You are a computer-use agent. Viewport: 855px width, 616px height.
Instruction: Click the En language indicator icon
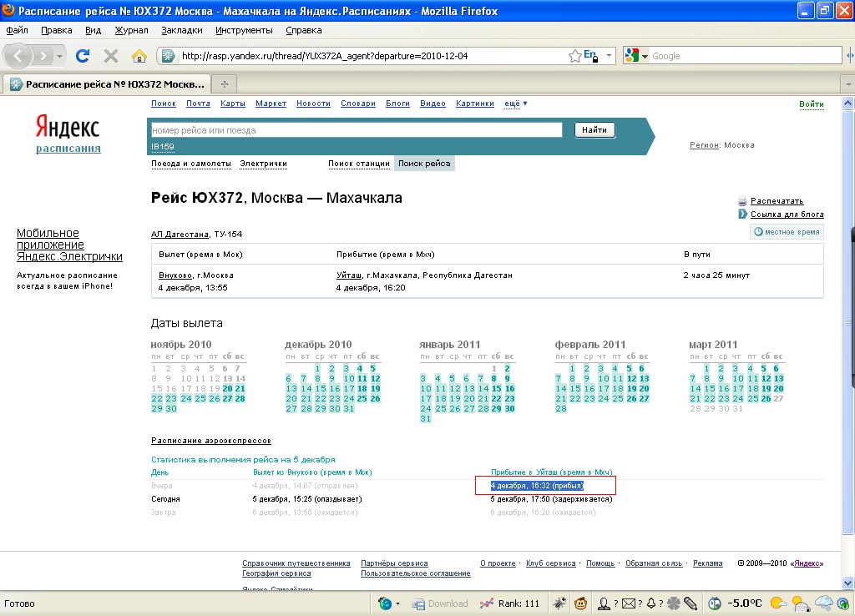click(590, 55)
